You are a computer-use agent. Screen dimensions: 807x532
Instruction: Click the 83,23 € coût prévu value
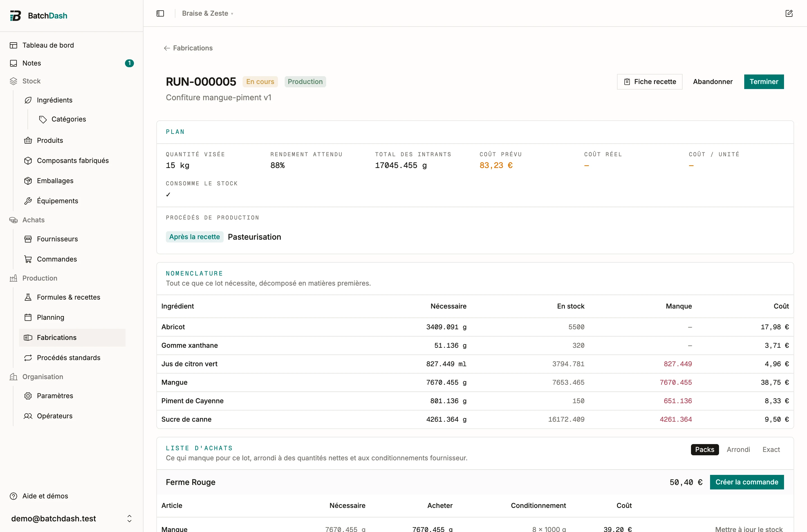click(496, 165)
